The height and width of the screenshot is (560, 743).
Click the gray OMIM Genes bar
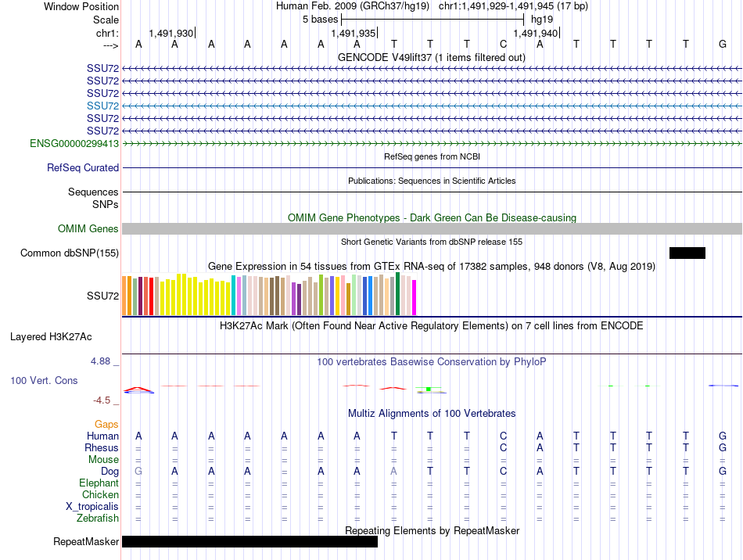pos(432,228)
